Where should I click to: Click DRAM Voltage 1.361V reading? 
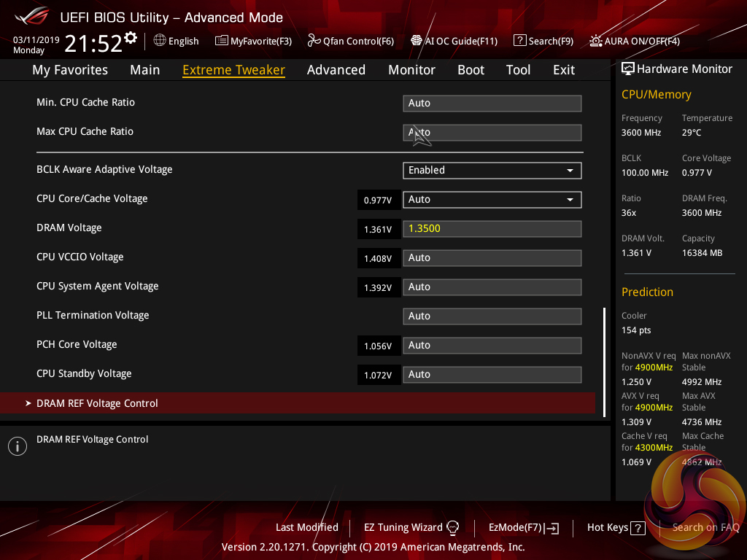coord(378,230)
